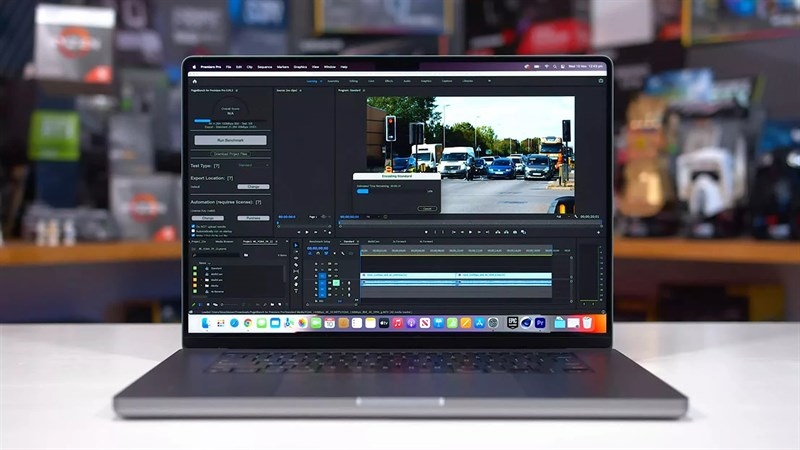This screenshot has width=800, height=450.
Task: Select the Pen tool
Action: coord(296,278)
